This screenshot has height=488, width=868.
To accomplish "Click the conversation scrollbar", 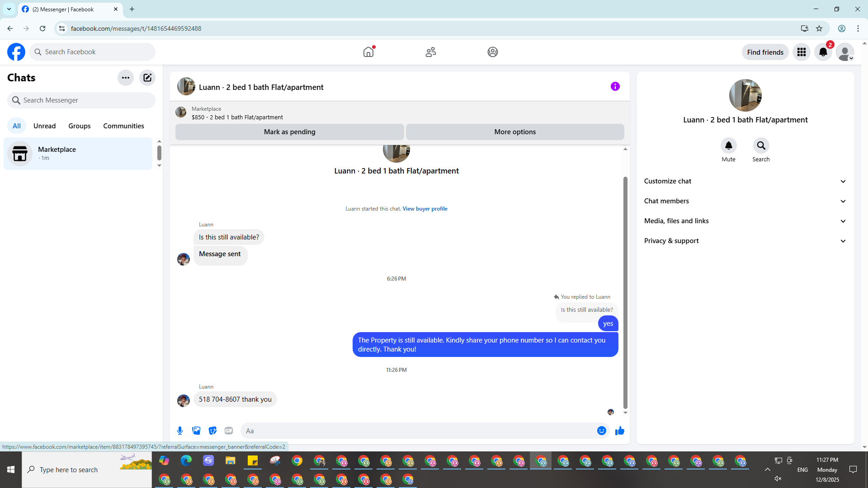I will click(625, 293).
